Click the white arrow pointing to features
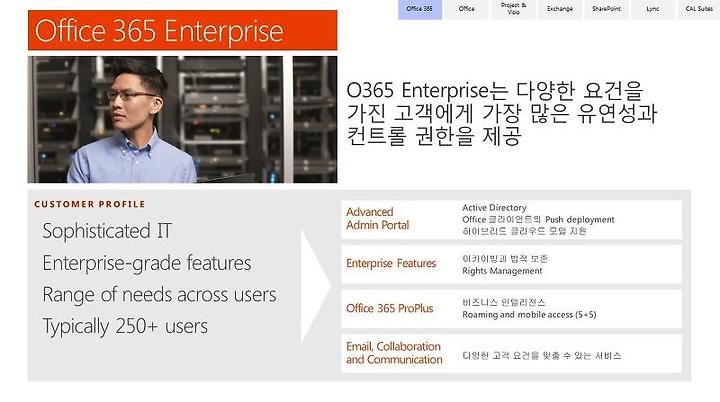 click(316, 286)
